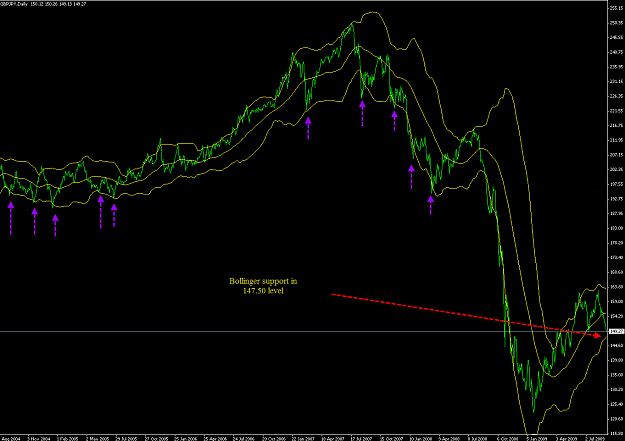Screen dimensions: 625x441
Task: Click the 216.75 price scale label
Action: [617, 126]
